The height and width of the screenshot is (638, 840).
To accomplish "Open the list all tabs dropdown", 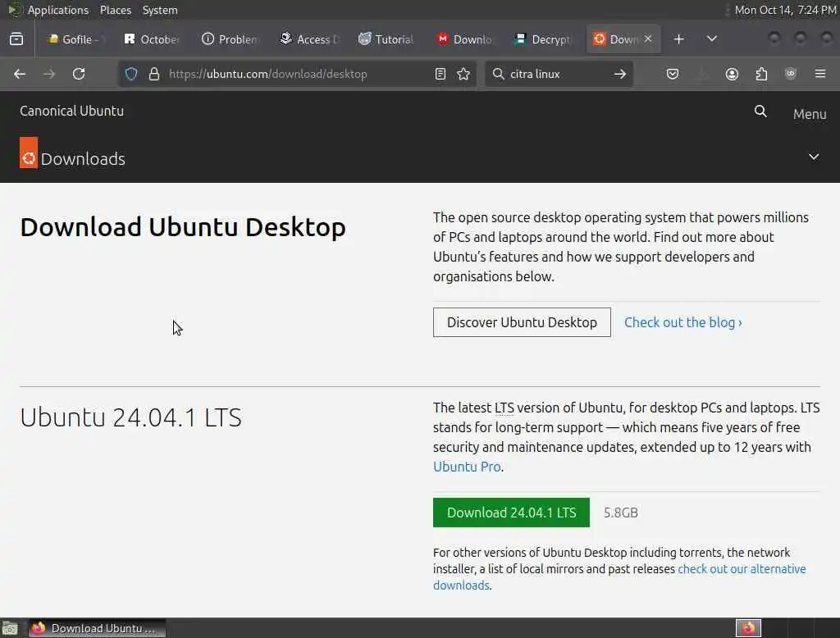I will pos(711,39).
